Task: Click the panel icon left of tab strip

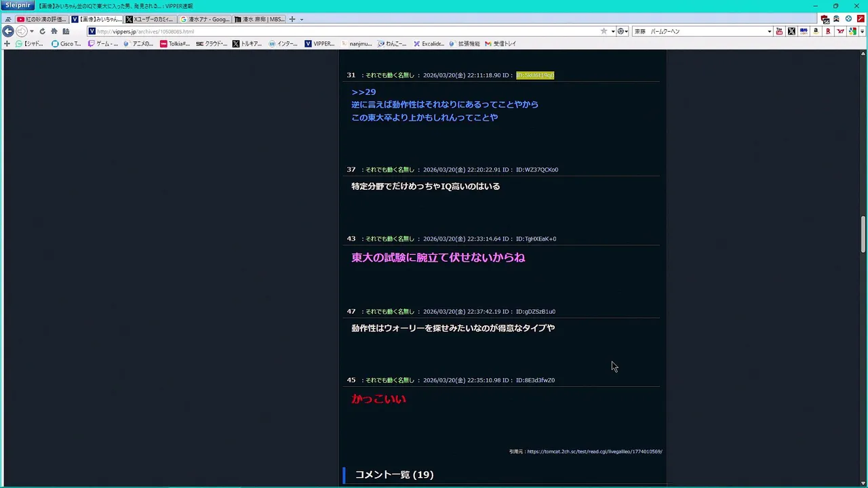Action: tap(7, 19)
